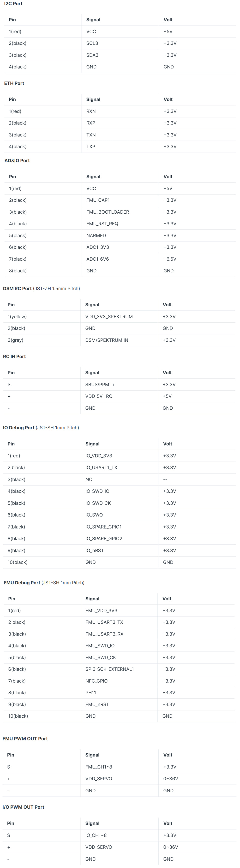The width and height of the screenshot is (240, 868).
Task: Select the VDD_3V3_SPEKTRUM signal cell
Action: coord(109,316)
